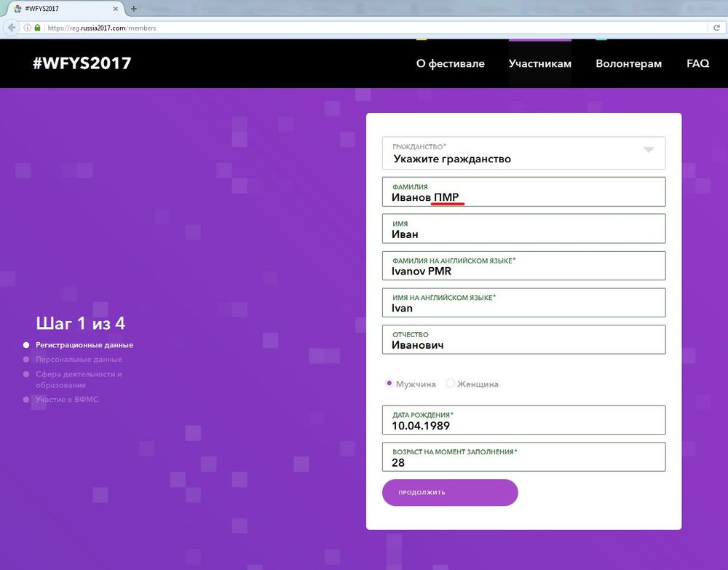This screenshot has height=570, width=728.
Task: Click the site info icon in address bar
Action: point(28,28)
